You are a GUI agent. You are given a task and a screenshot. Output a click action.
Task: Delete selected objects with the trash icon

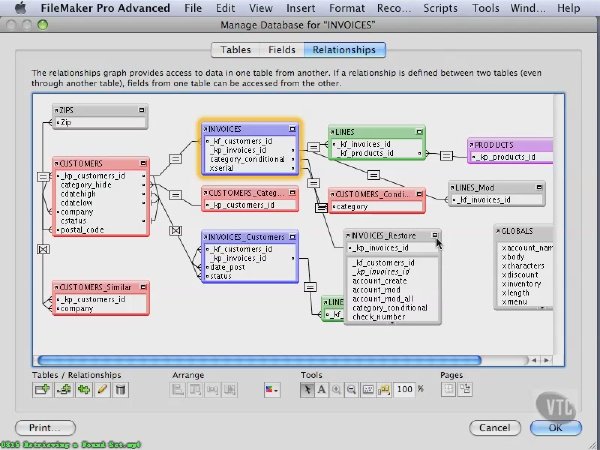click(x=121, y=390)
